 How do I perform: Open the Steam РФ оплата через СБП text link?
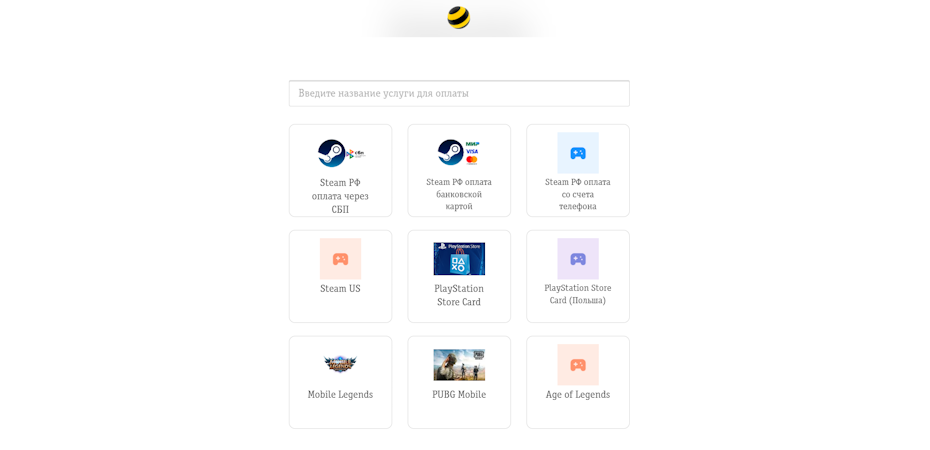340,196
